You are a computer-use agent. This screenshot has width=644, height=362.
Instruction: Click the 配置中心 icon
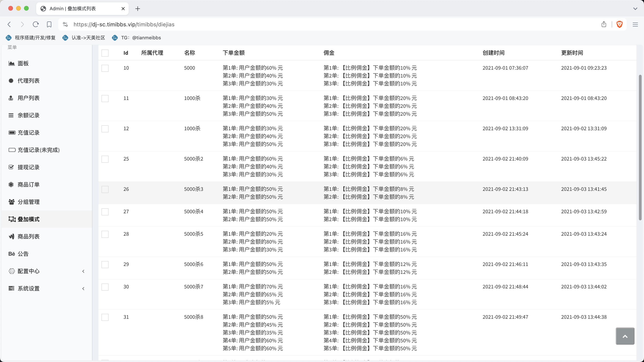11,271
